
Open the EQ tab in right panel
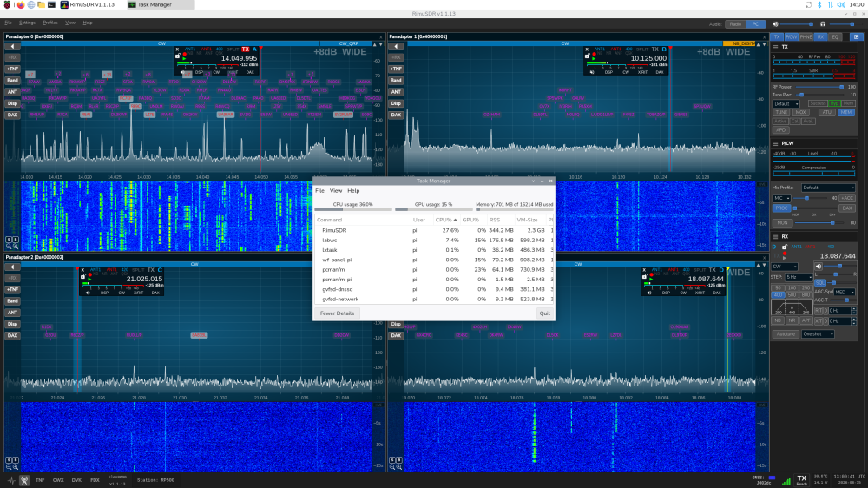(835, 37)
